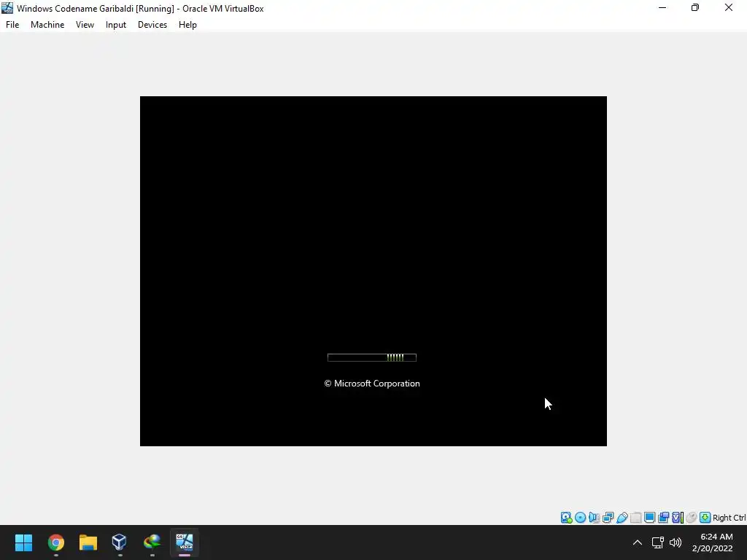Open network settings from system tray

[658, 542]
